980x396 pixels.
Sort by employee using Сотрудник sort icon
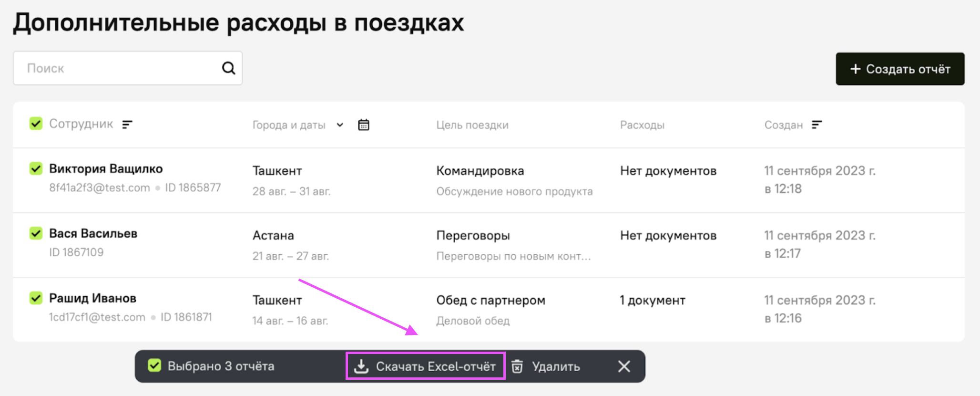click(x=127, y=125)
